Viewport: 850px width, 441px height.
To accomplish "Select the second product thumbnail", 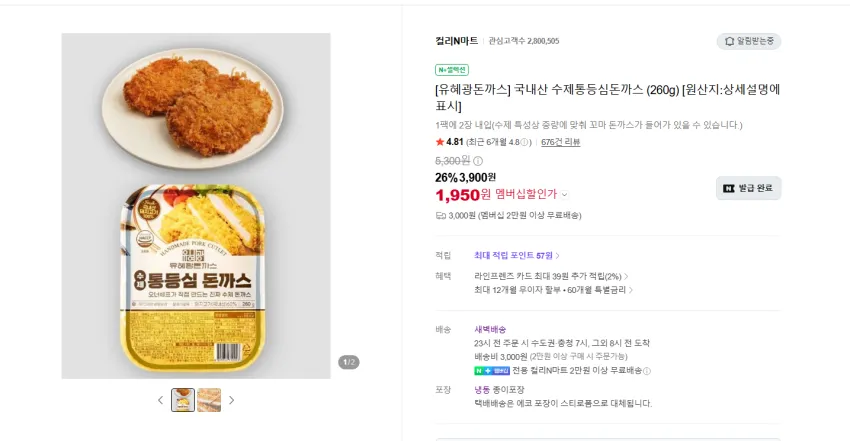I will tap(209, 400).
